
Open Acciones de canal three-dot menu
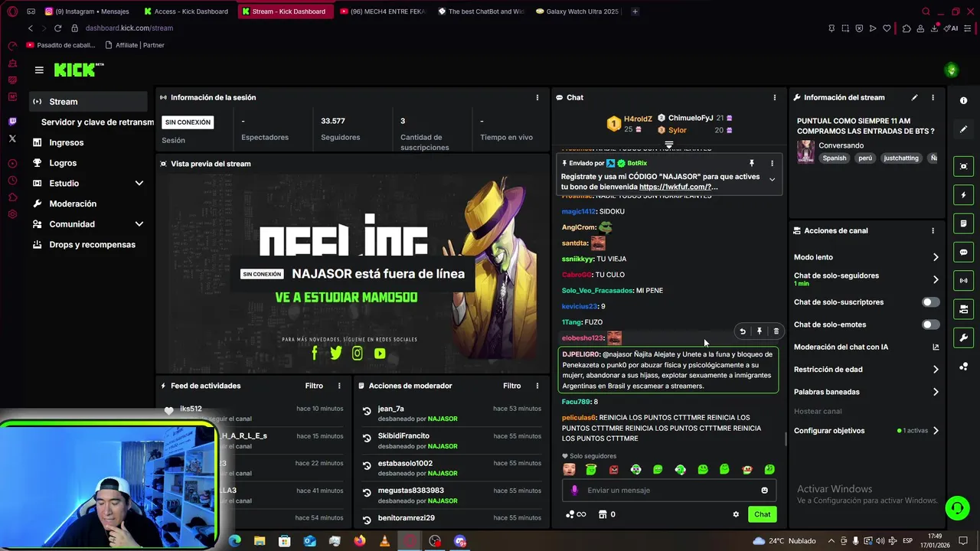[933, 230]
